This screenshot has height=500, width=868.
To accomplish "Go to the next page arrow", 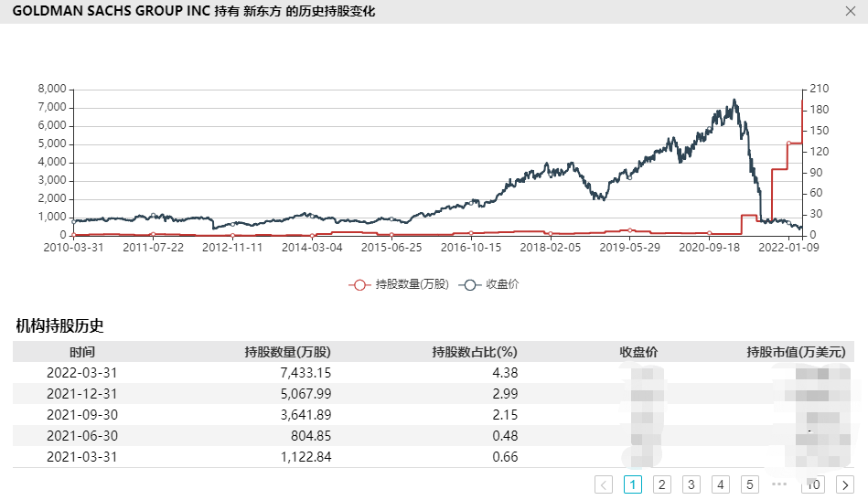I will pyautogui.click(x=844, y=484).
